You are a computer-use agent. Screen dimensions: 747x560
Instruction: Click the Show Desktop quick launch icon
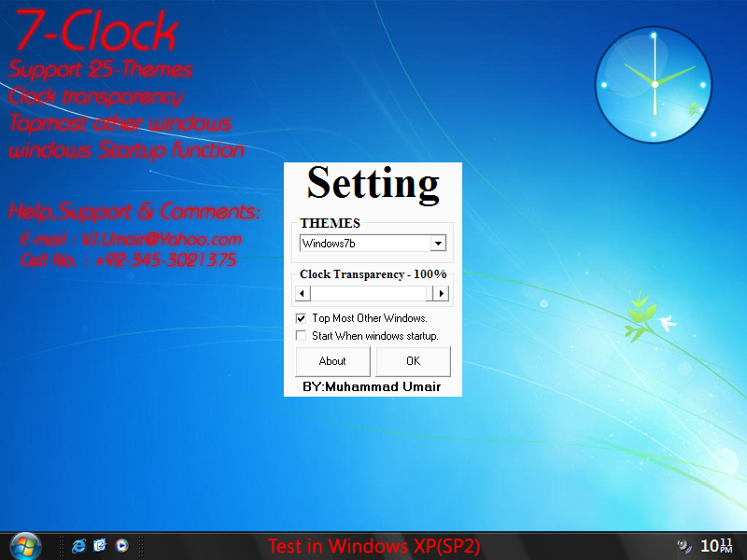[x=100, y=546]
